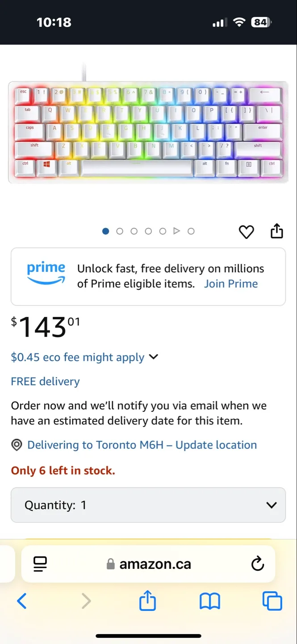Select the third image carousel dot
297x644 pixels.
tap(134, 231)
